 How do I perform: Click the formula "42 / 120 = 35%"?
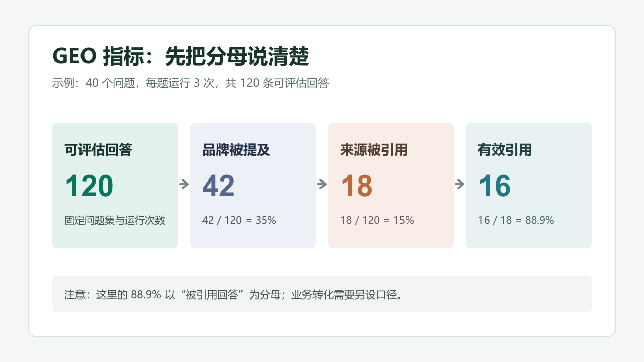point(239,220)
